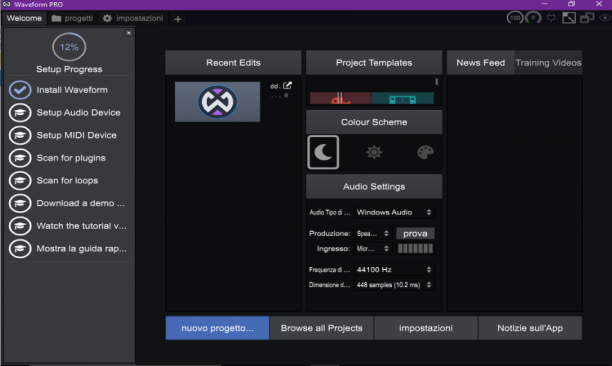This screenshot has width=612, height=366.
Task: Click the multiple windows icon in top bar
Action: click(x=587, y=18)
